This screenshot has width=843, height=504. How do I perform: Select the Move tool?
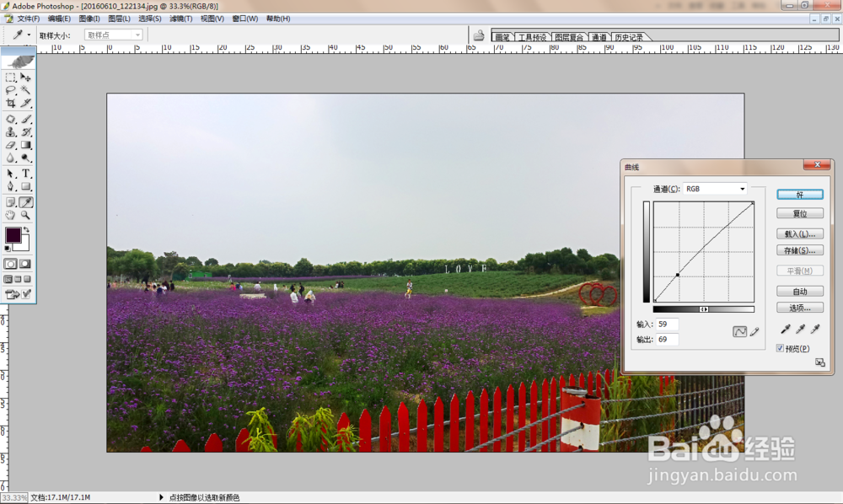[26, 78]
